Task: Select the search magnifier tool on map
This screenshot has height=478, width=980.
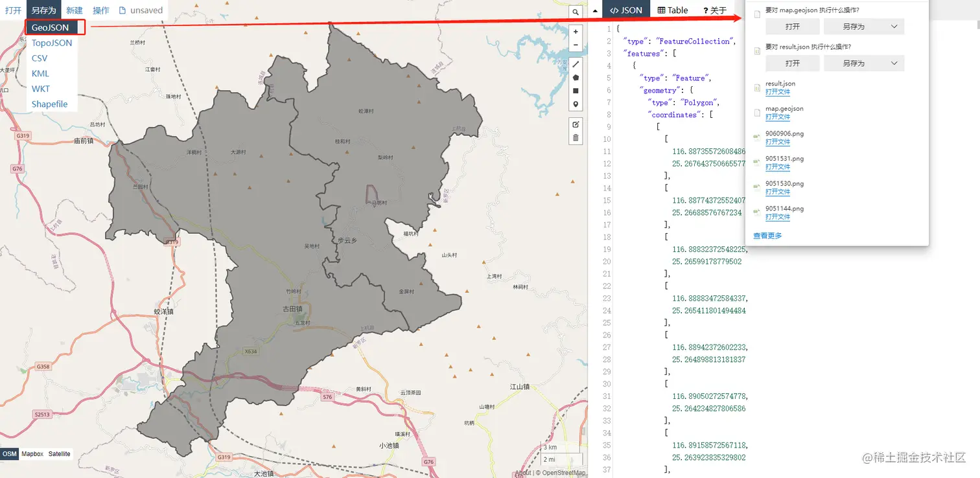Action: pos(574,11)
